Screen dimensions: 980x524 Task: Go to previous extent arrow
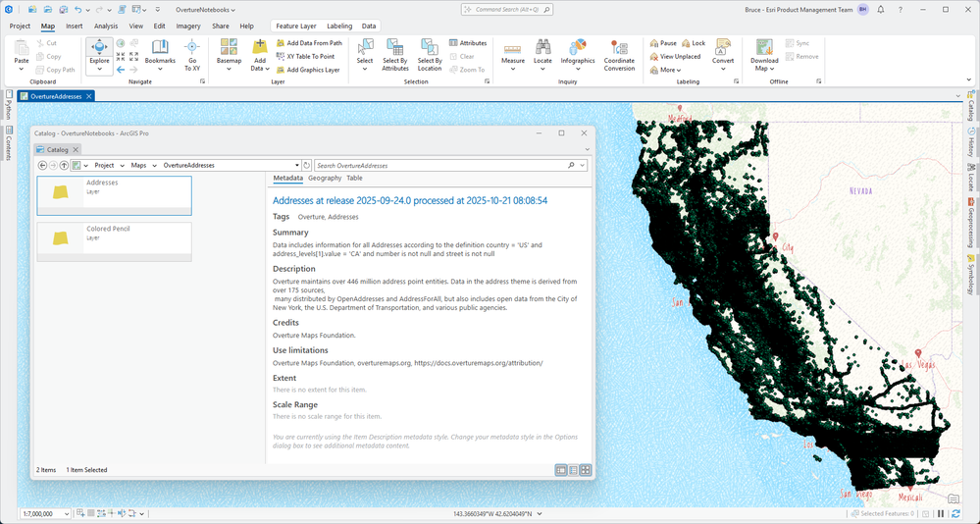[121, 70]
